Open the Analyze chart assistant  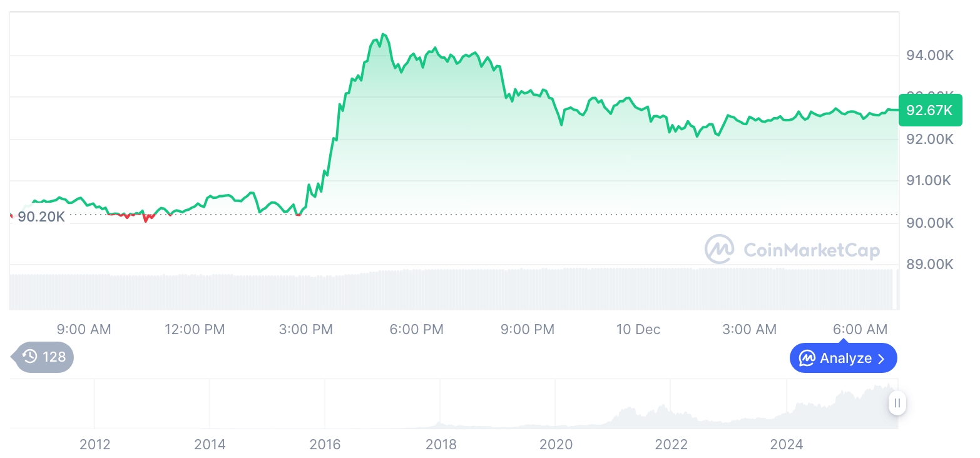(x=842, y=359)
